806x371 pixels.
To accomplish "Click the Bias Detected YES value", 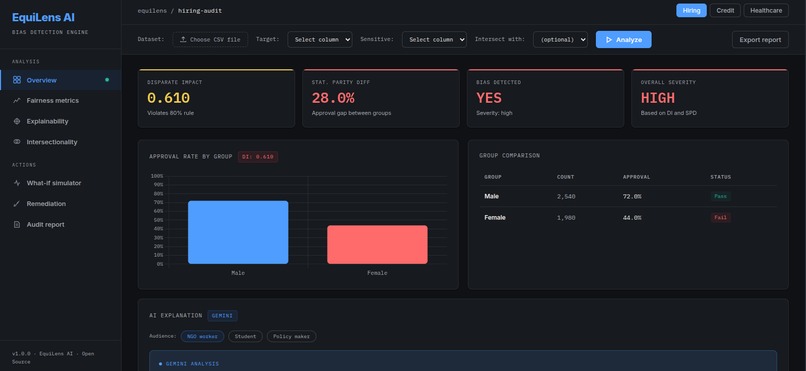I will [x=489, y=98].
